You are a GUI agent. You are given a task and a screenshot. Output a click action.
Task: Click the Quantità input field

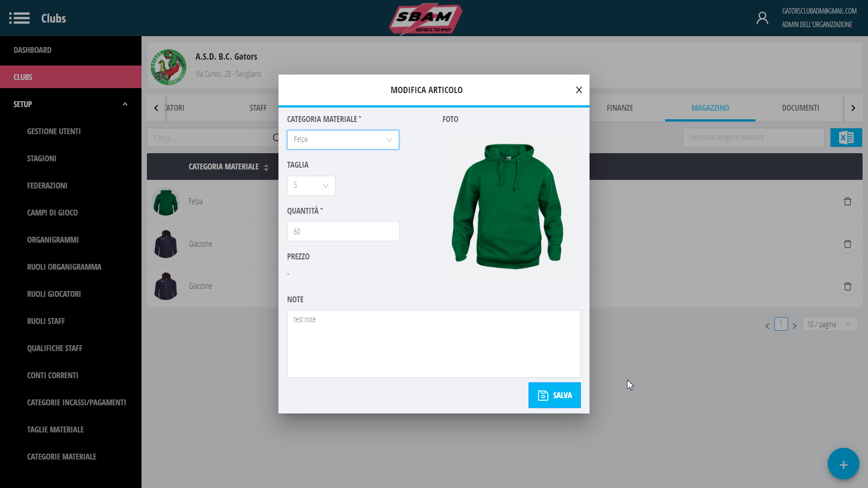tap(343, 231)
